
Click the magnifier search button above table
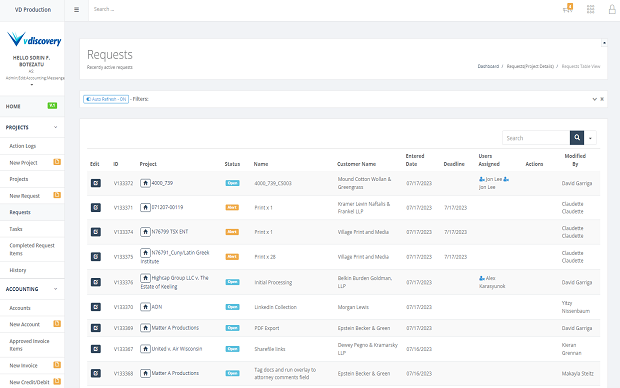[x=577, y=138]
